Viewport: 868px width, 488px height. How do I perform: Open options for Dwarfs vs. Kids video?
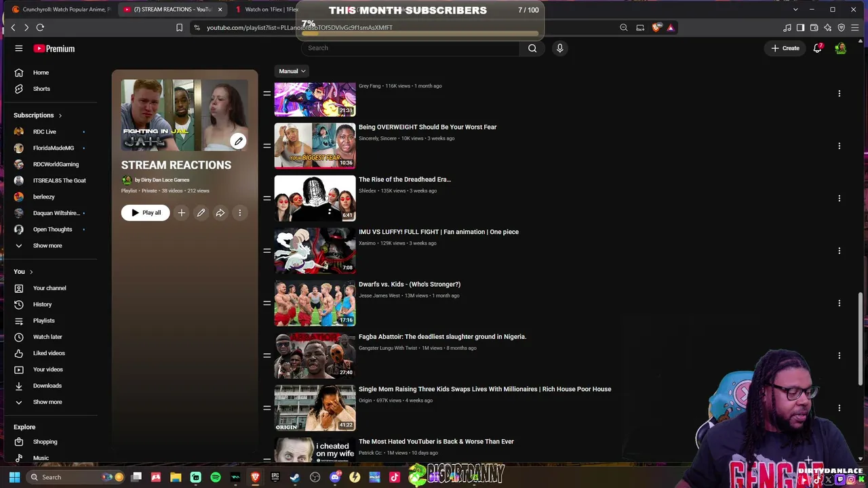pos(839,303)
